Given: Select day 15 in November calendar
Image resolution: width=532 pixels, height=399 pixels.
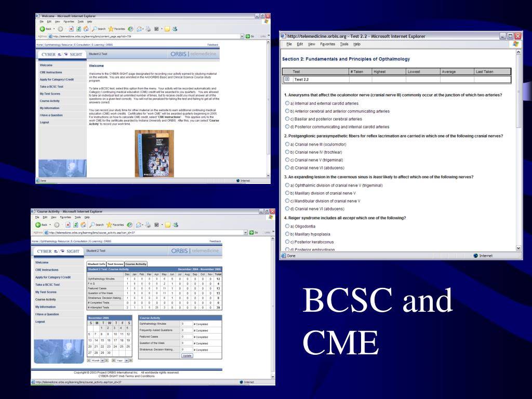Looking at the screenshot, I should coord(102,340).
